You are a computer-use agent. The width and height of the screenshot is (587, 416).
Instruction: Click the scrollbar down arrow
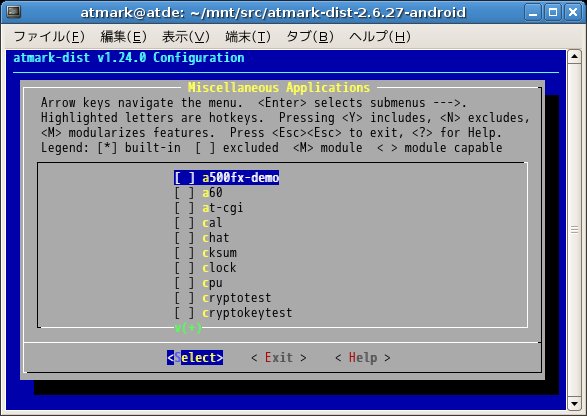(574, 404)
